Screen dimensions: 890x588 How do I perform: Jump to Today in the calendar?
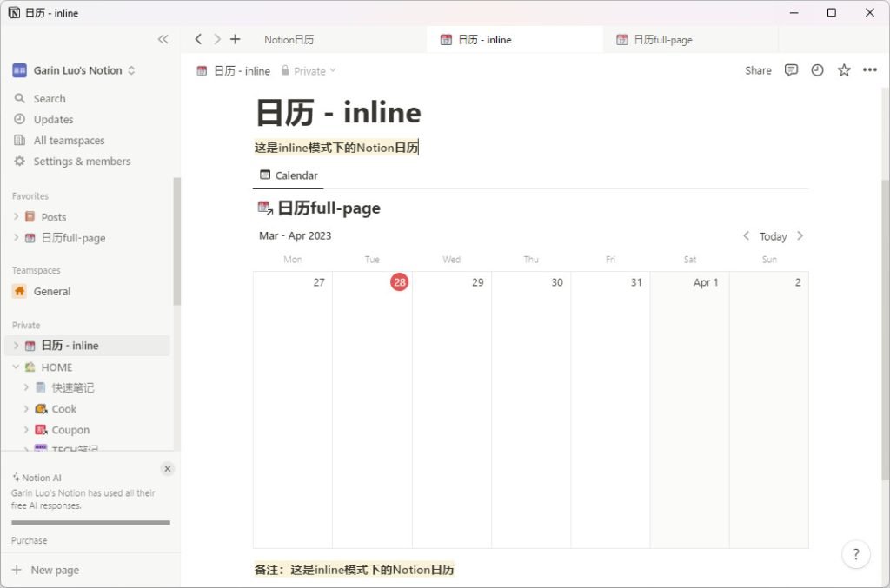(773, 235)
